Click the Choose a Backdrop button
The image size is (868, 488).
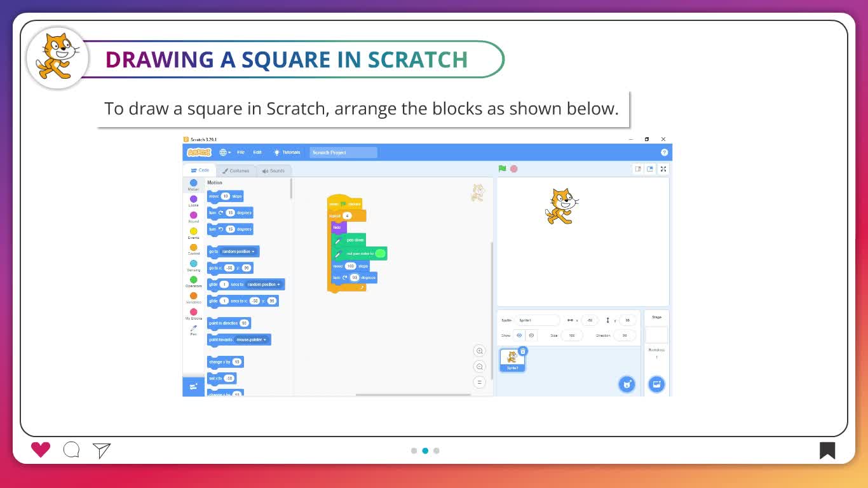656,384
